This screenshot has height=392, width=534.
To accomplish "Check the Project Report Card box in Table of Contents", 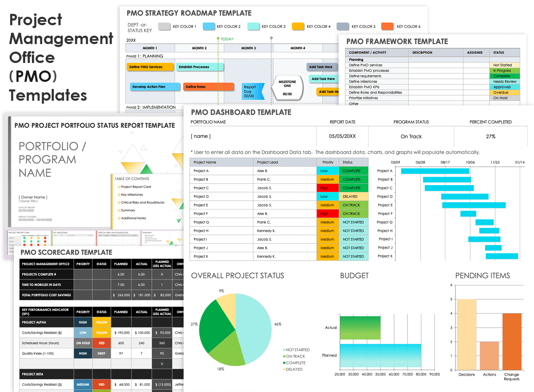I will [x=118, y=187].
